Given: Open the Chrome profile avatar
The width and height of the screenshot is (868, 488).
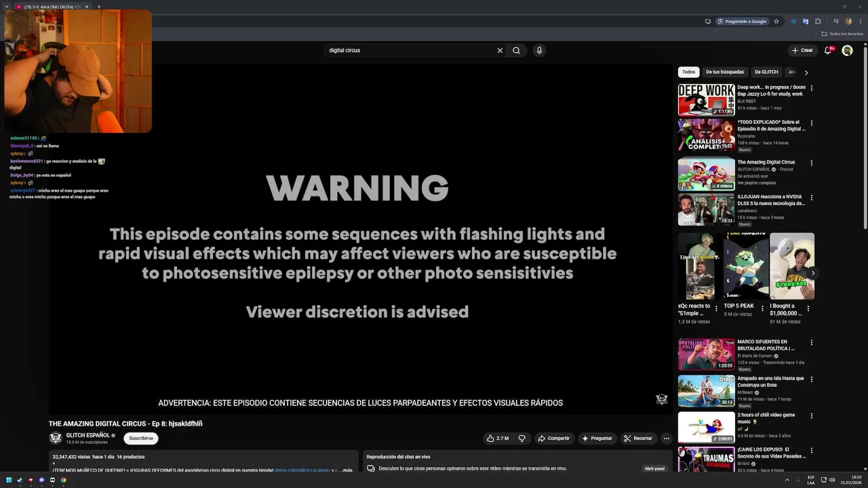Looking at the screenshot, I should 848,21.
